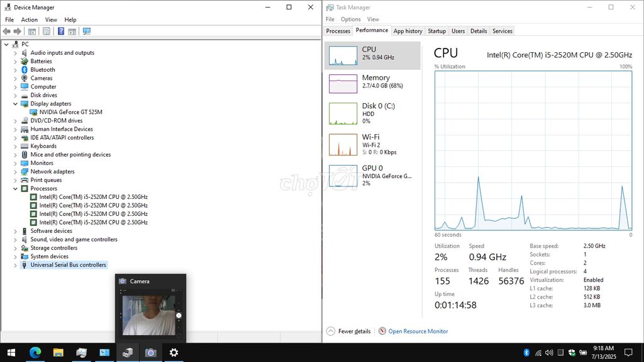Switch to the Processes tab
The width and height of the screenshot is (644, 362).
coord(338,31)
